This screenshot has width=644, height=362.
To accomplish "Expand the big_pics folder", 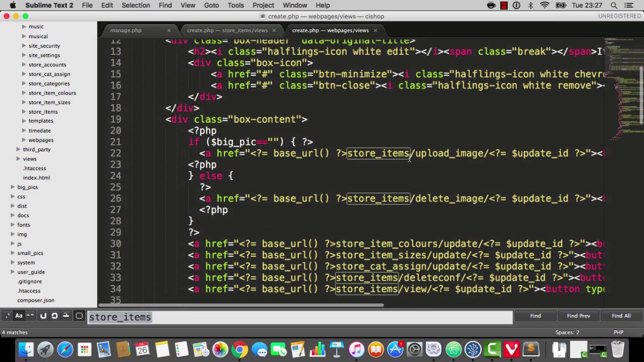I will (x=13, y=187).
